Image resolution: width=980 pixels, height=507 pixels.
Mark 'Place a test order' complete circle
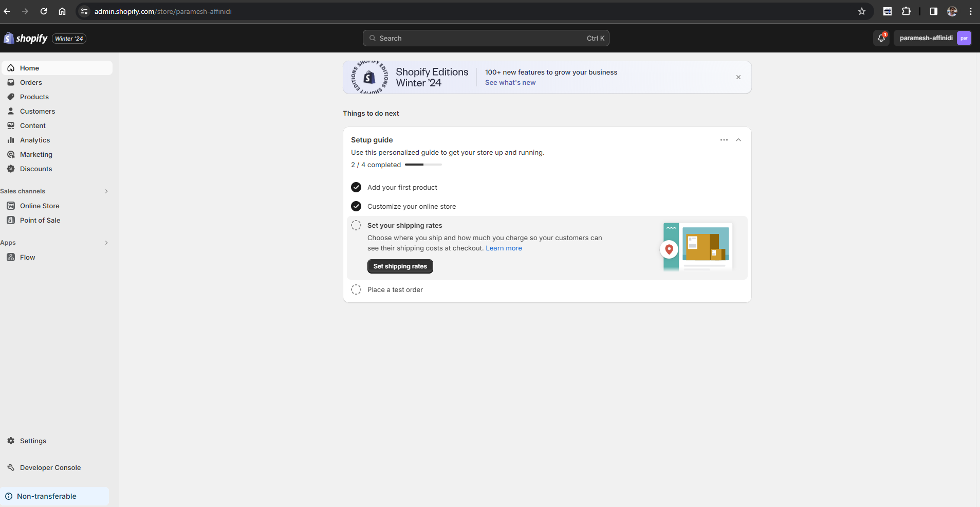pos(356,289)
